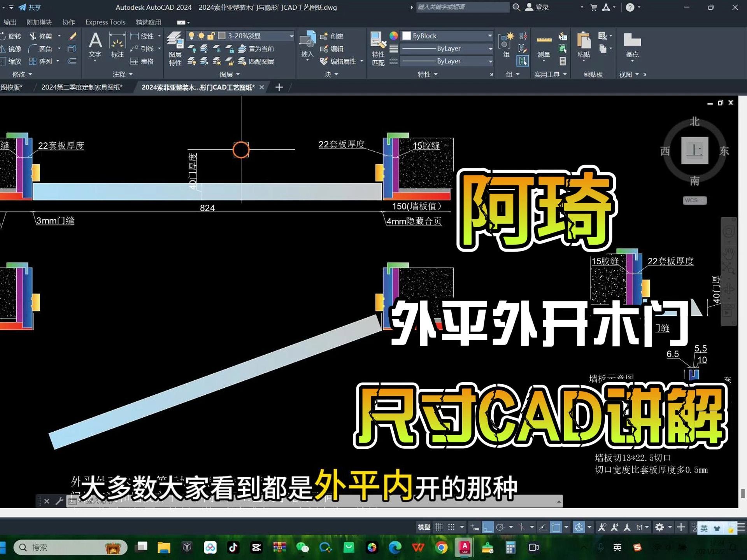Click 创建 (Create block) button

point(331,36)
